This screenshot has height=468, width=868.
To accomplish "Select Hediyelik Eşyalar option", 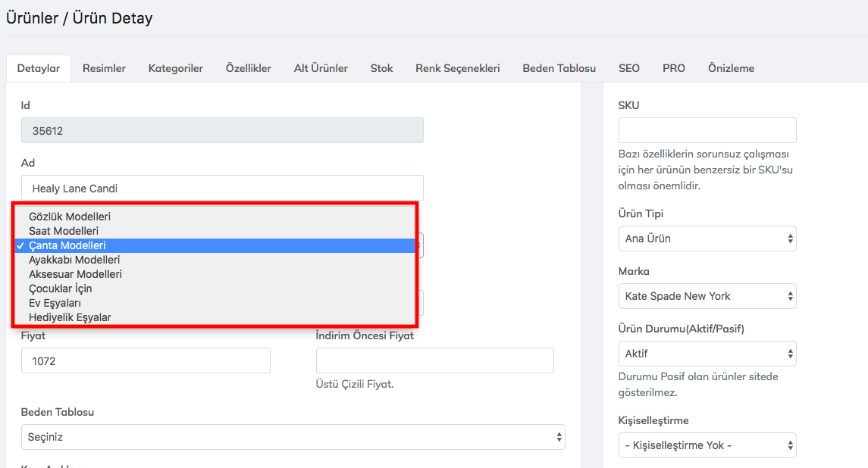I will [70, 317].
